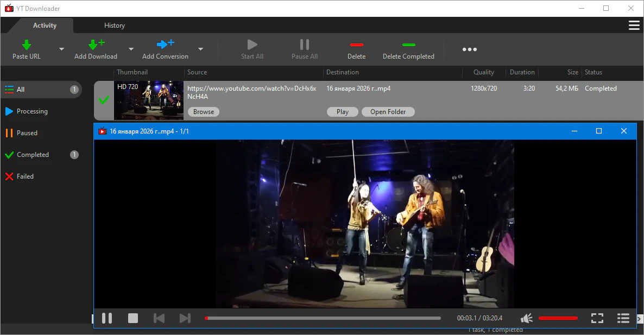Mute the player audio via speaker icon
644x335 pixels.
tap(526, 318)
